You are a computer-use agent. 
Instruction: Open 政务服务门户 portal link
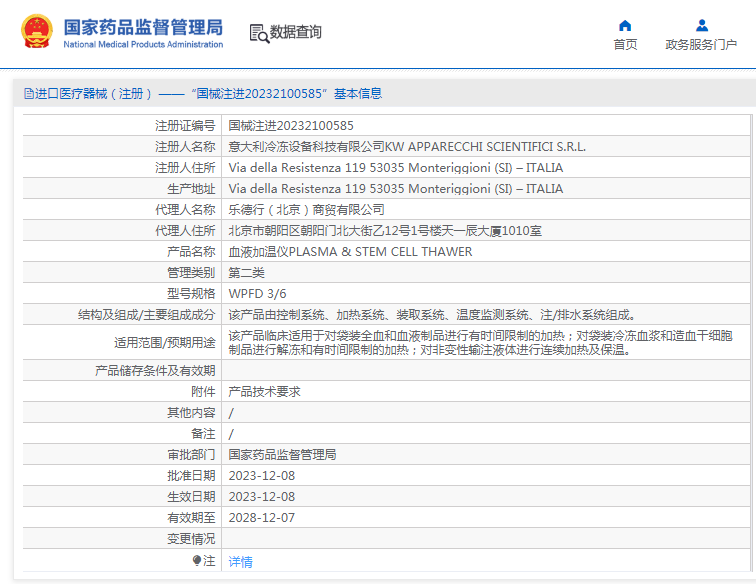pos(701,45)
